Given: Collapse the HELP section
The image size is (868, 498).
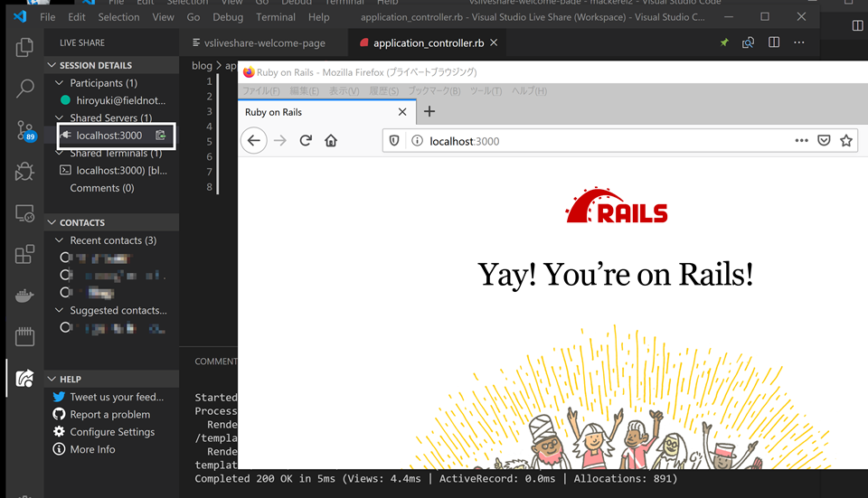Looking at the screenshot, I should point(52,379).
